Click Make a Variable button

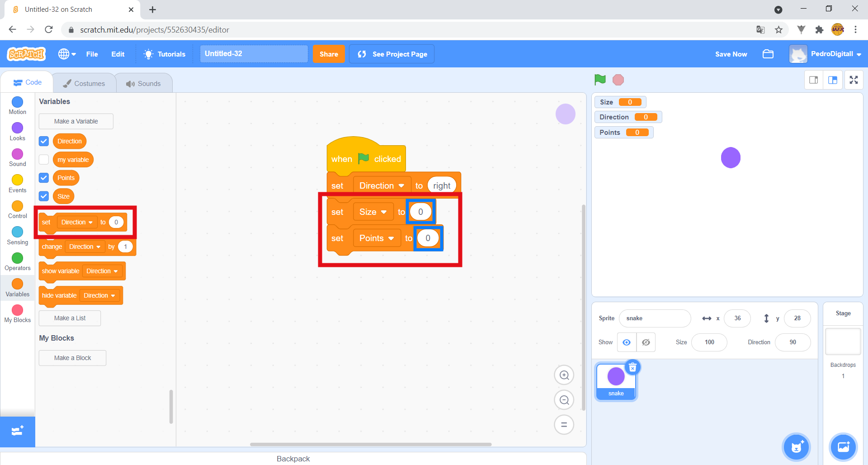76,121
